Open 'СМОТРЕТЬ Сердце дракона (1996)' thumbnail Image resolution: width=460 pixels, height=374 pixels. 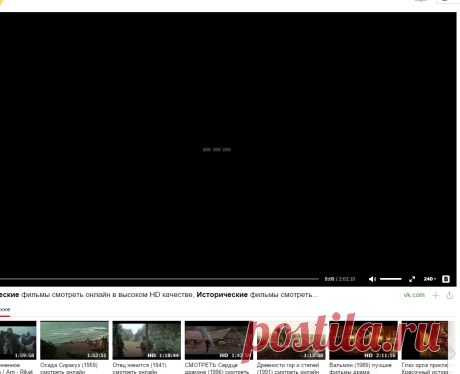coord(219,340)
